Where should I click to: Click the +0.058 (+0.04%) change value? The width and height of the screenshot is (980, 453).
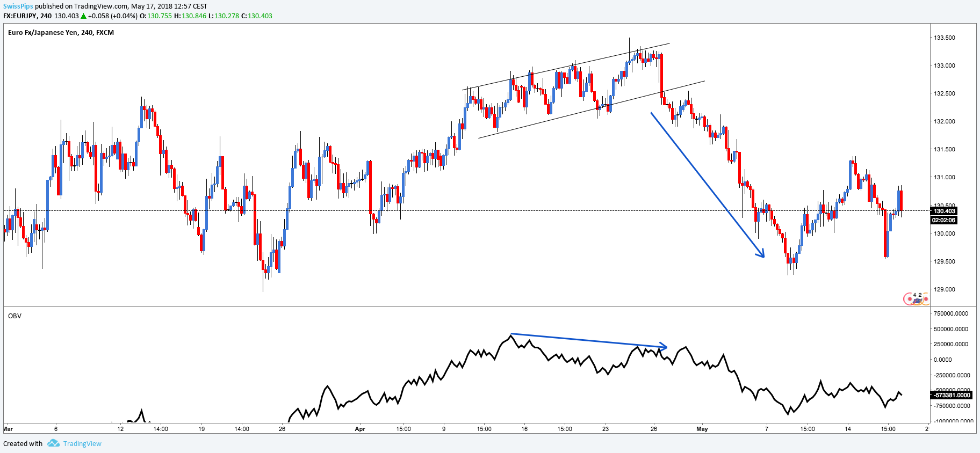(x=113, y=16)
